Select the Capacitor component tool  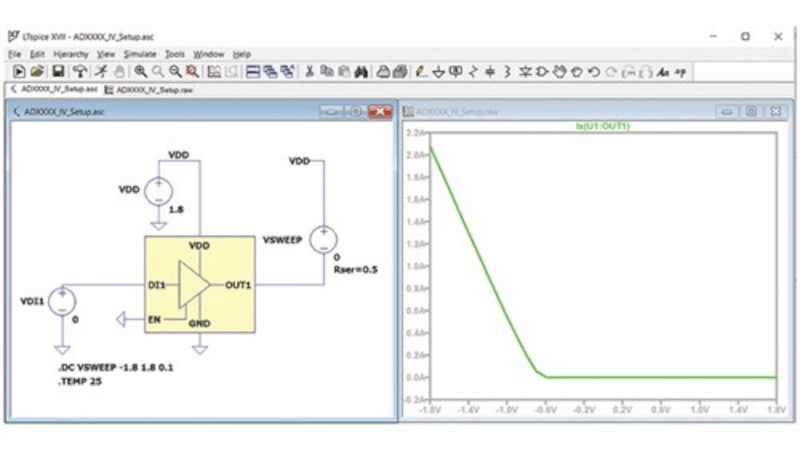(490, 72)
